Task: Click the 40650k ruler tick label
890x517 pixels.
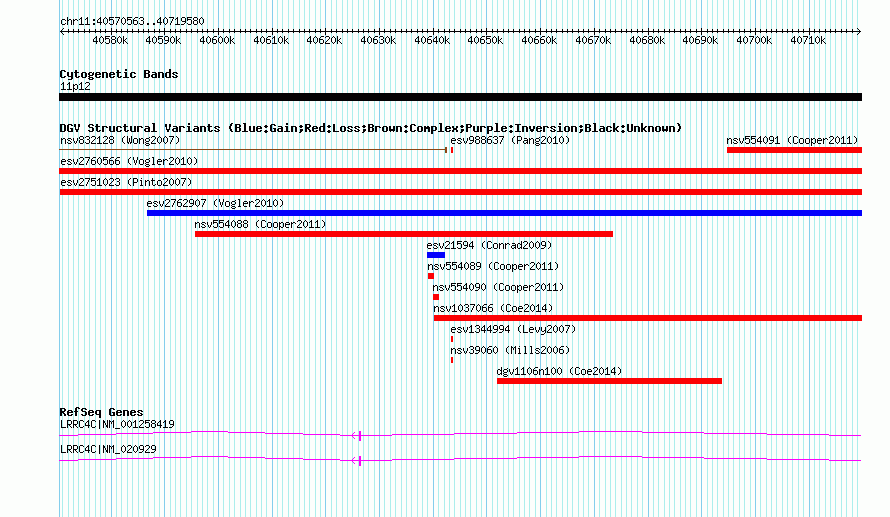Action: pyautogui.click(x=485, y=40)
